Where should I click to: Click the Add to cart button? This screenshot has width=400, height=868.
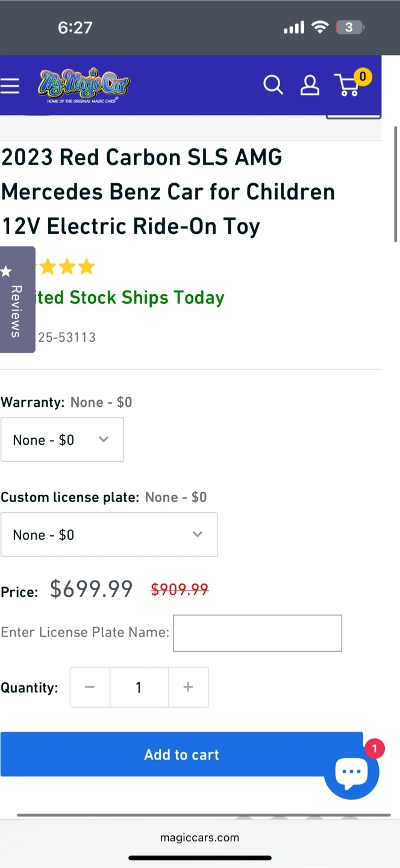(x=181, y=754)
